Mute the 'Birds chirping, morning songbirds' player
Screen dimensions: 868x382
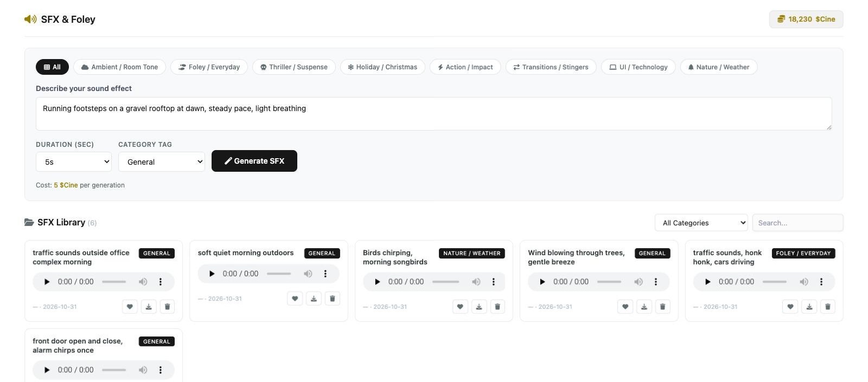476,282
